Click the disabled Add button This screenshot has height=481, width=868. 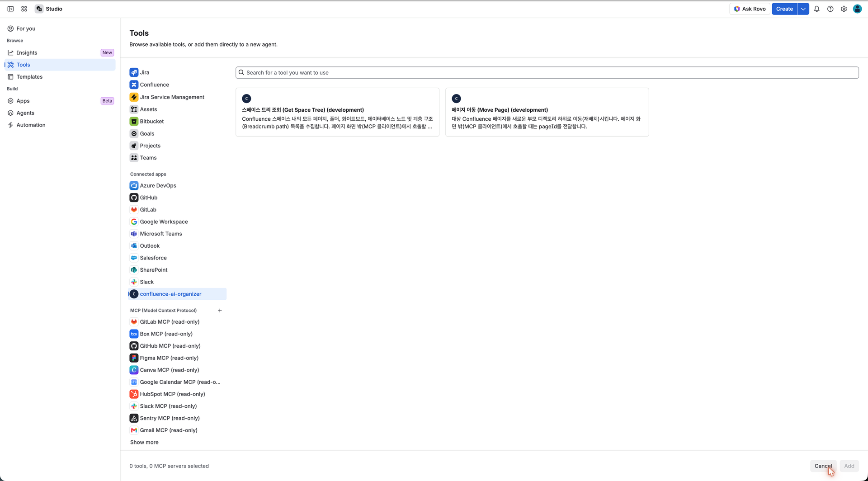tap(849, 466)
